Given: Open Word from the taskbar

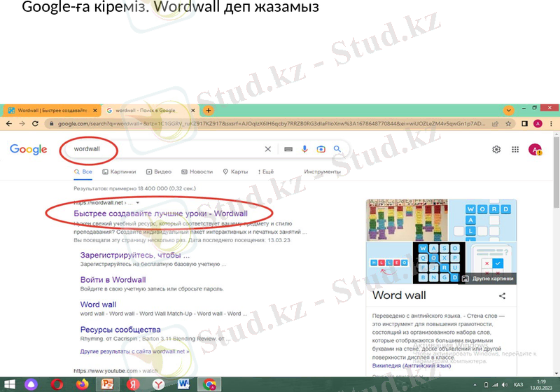Looking at the screenshot, I should tap(183, 384).
